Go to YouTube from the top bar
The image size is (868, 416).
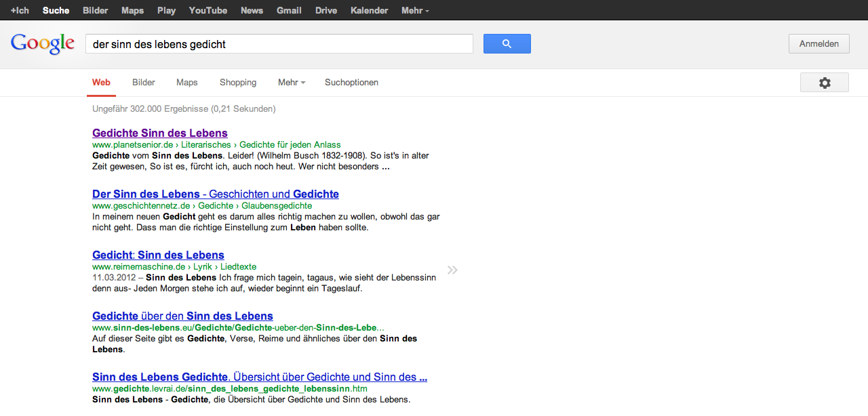pos(208,11)
